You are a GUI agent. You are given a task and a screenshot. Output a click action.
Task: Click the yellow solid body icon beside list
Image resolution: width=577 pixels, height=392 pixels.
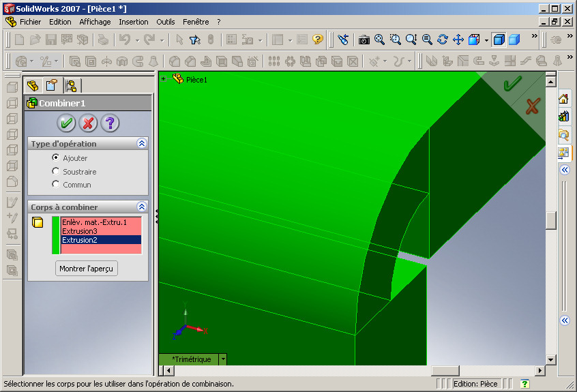pos(38,222)
